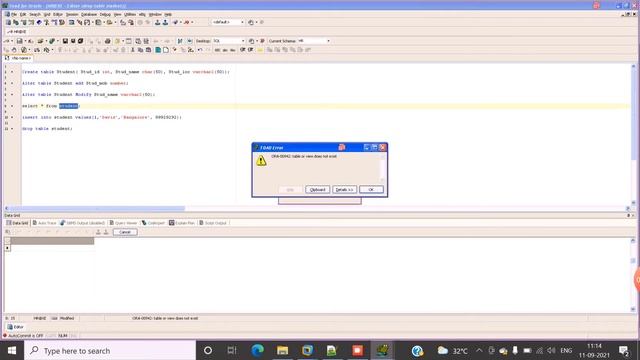Click the Cortana circle icon in taskbar

[x=208, y=350]
